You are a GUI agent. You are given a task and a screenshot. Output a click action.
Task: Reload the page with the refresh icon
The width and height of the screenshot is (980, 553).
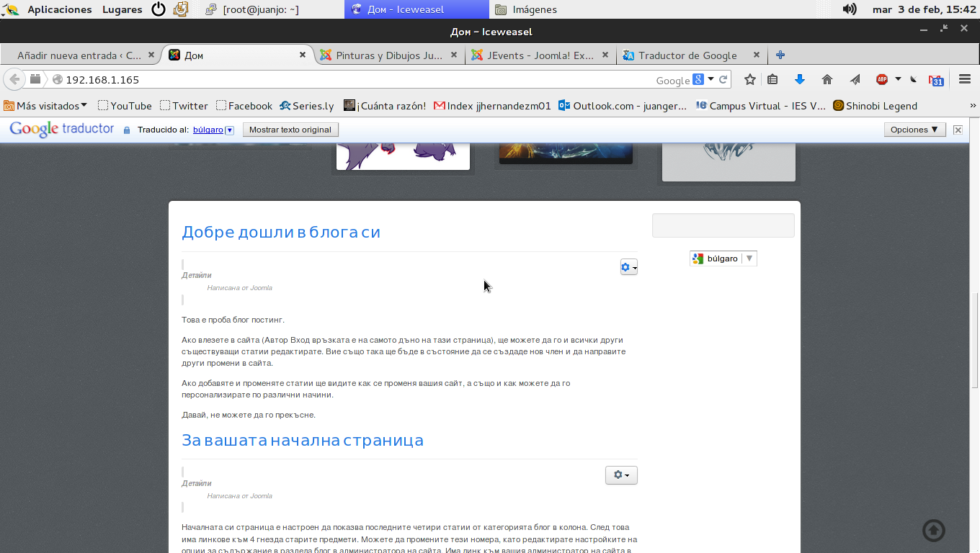[x=723, y=80]
